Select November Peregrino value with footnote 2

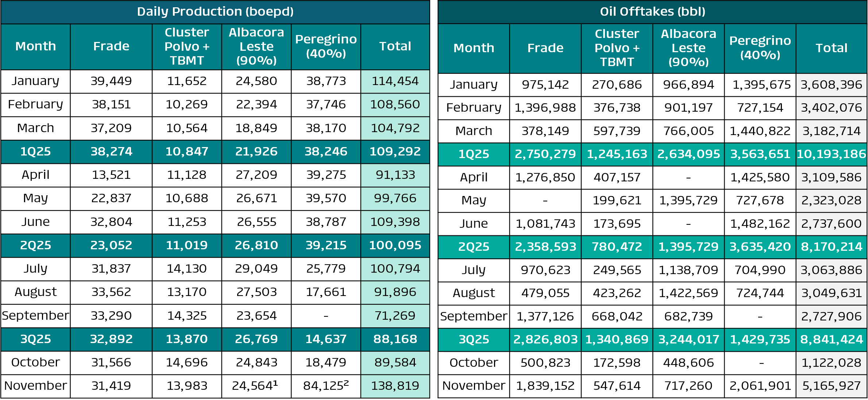coord(326,386)
